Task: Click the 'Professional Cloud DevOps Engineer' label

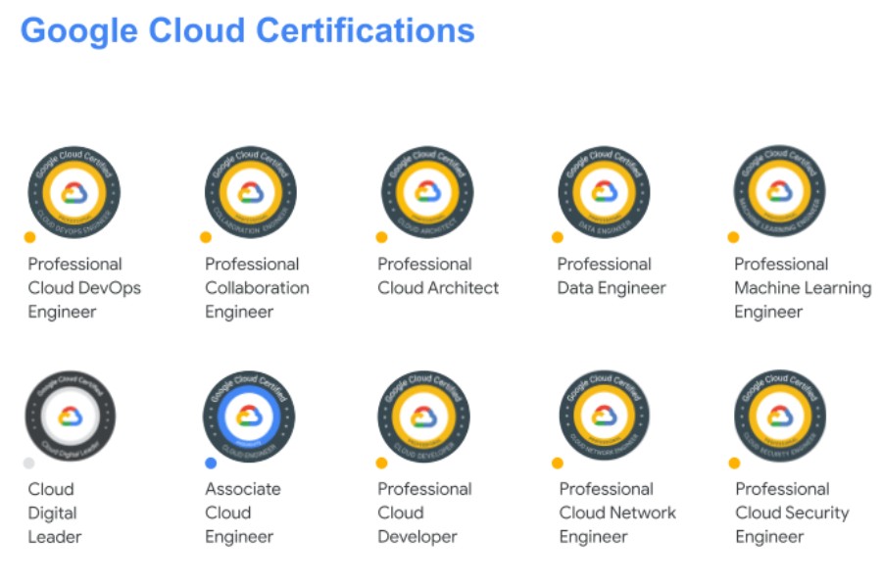Action: pos(84,287)
